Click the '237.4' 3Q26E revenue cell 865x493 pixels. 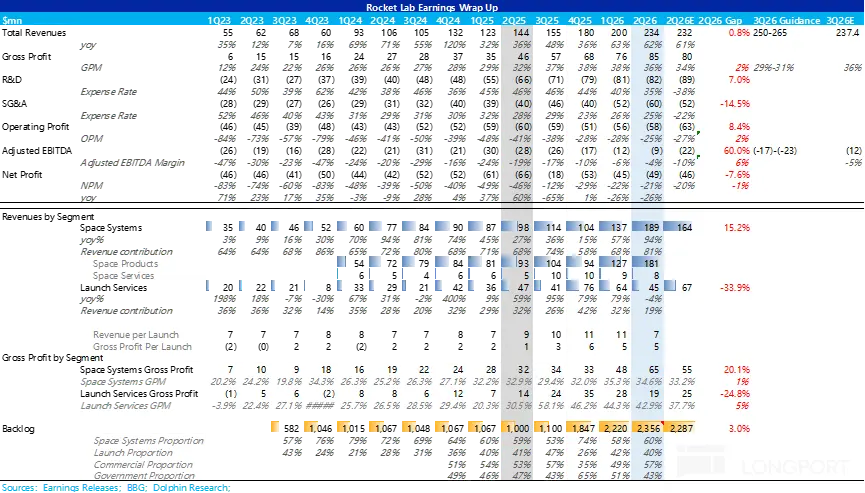click(x=848, y=33)
